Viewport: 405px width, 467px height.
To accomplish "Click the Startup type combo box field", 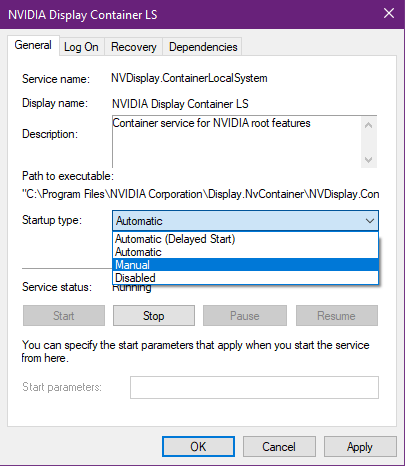I will [x=245, y=221].
